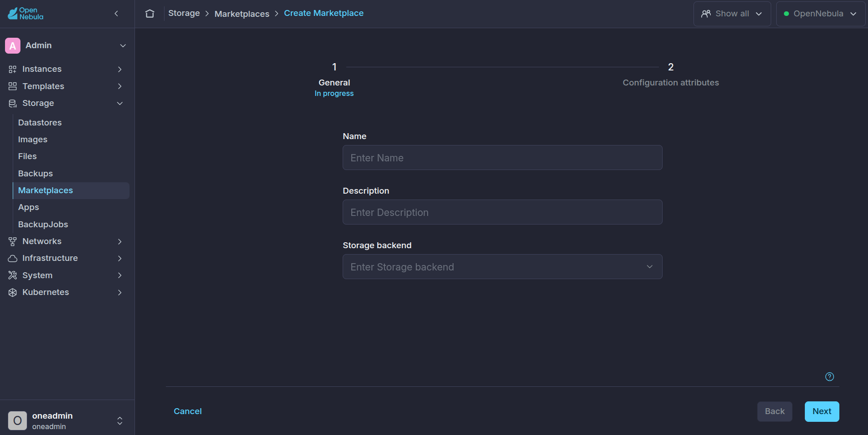Viewport: 868px width, 435px height.
Task: Click the green OpenNebula zone status dot
Action: [x=787, y=14]
